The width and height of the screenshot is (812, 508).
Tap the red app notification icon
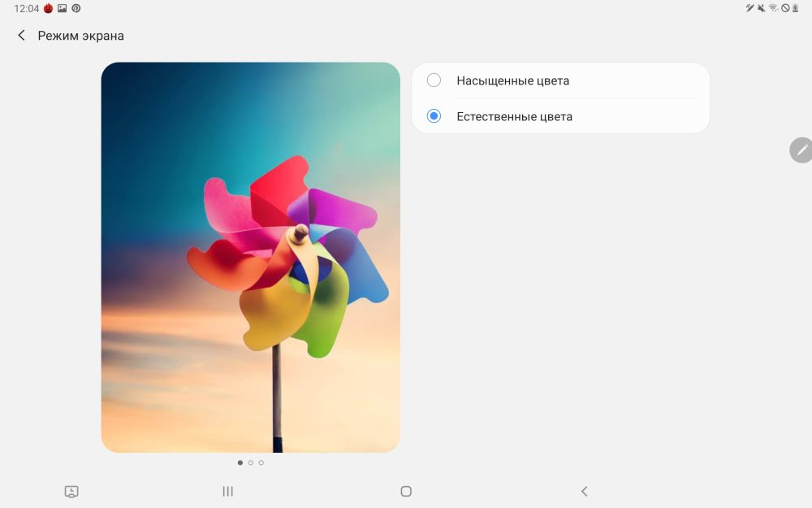click(48, 8)
